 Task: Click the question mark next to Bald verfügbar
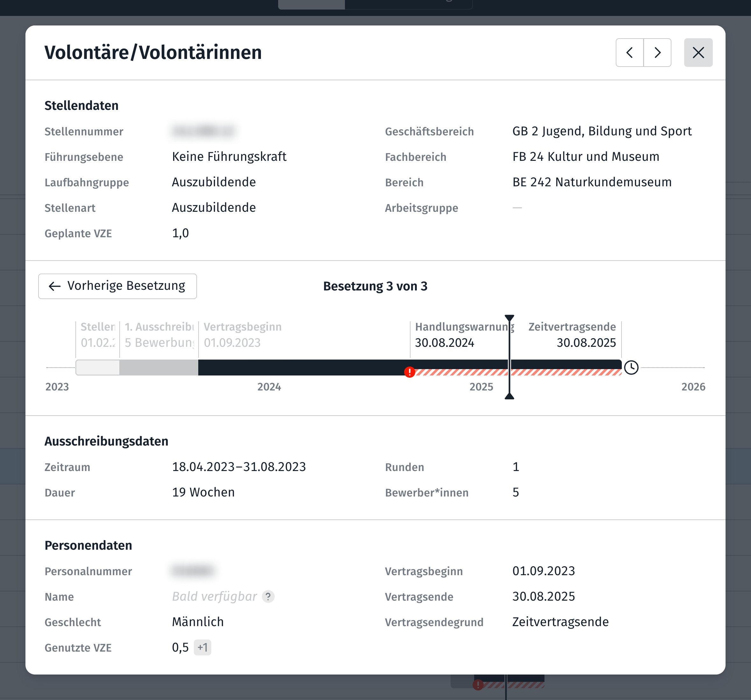(x=268, y=596)
